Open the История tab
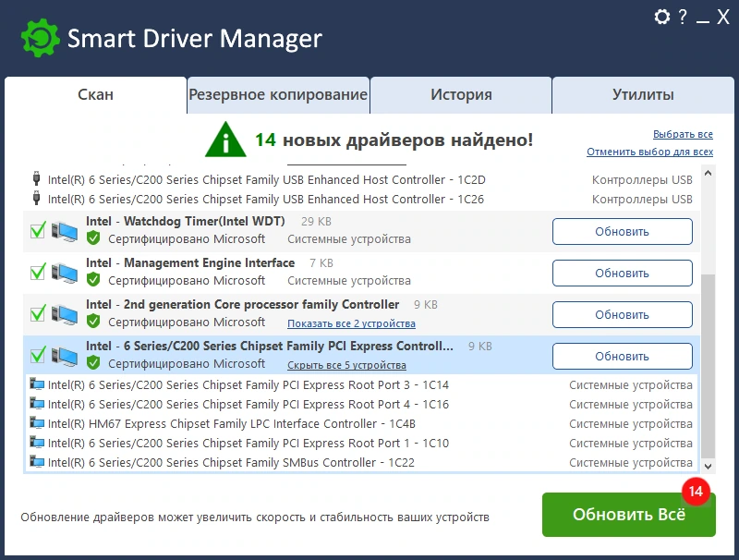 pyautogui.click(x=461, y=95)
